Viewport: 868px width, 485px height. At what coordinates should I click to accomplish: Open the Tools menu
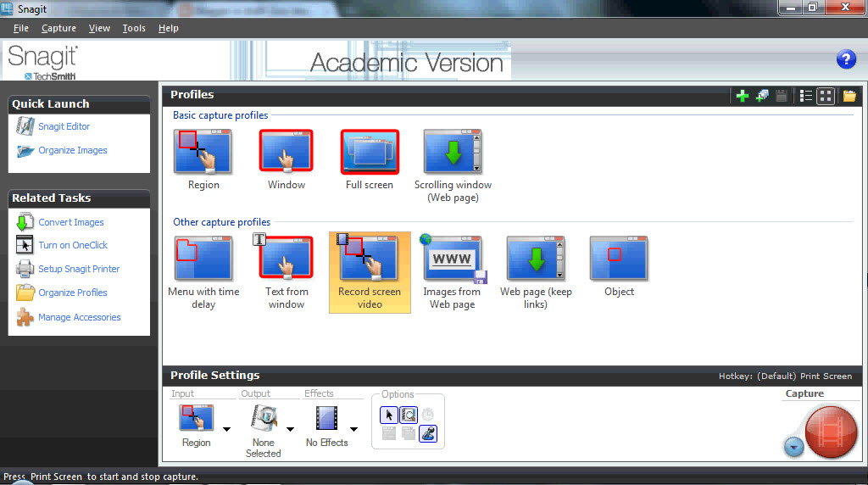pos(134,28)
